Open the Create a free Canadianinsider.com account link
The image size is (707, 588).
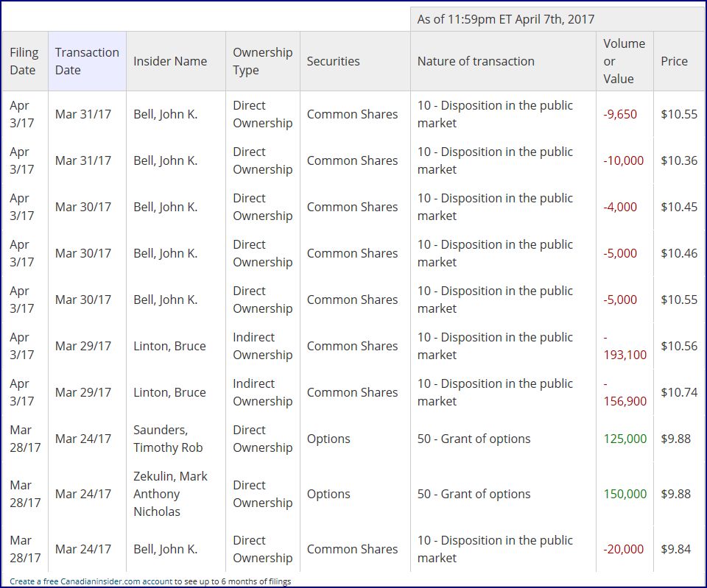[x=91, y=581]
